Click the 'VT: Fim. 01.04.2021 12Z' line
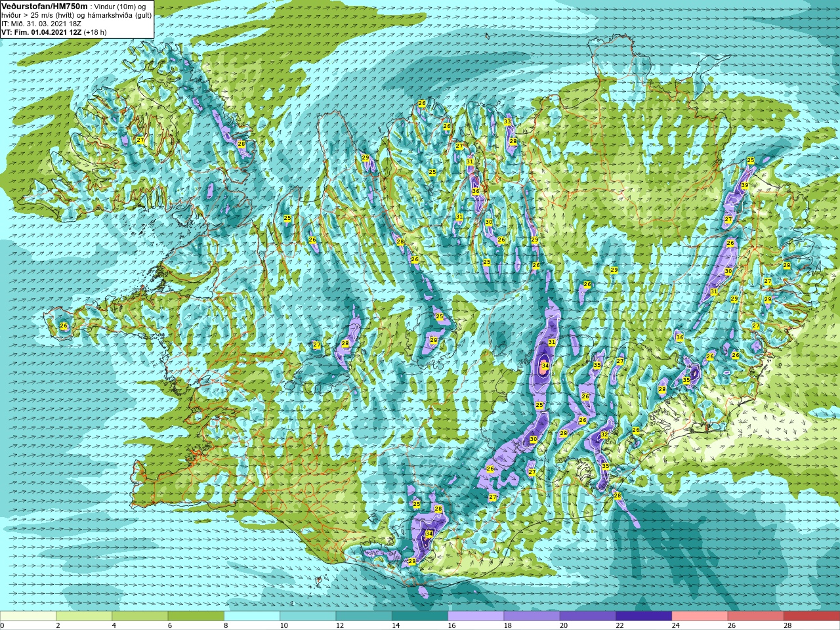 point(41,32)
